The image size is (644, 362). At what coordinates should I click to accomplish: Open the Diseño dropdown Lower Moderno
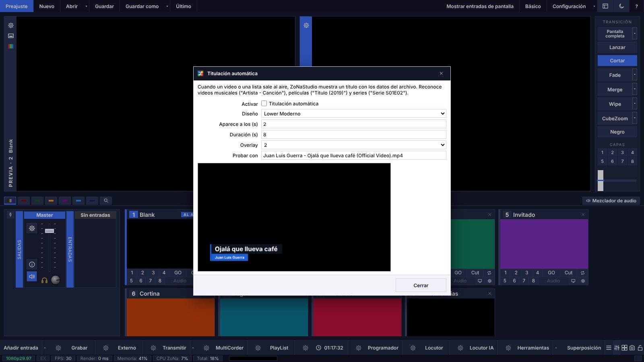(x=353, y=114)
